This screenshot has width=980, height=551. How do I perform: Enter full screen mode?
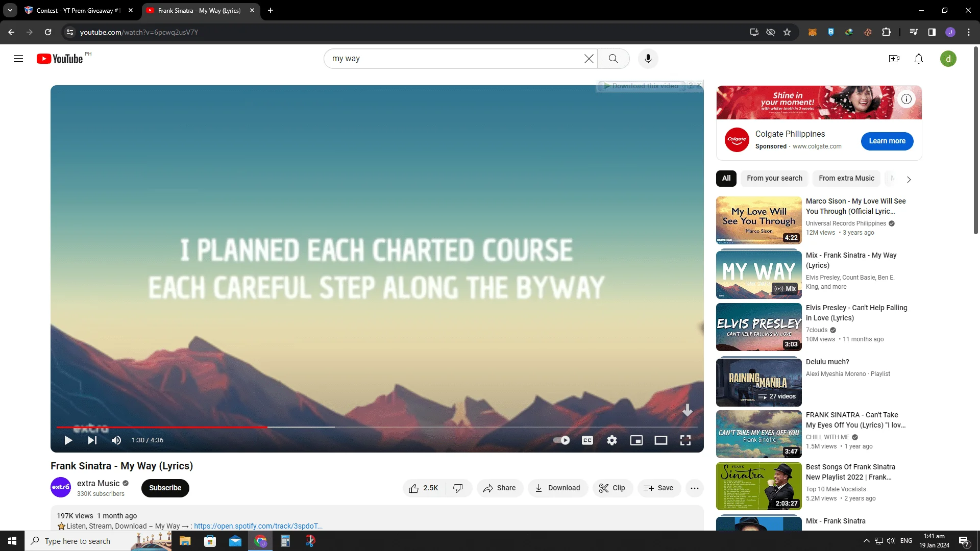coord(685,440)
